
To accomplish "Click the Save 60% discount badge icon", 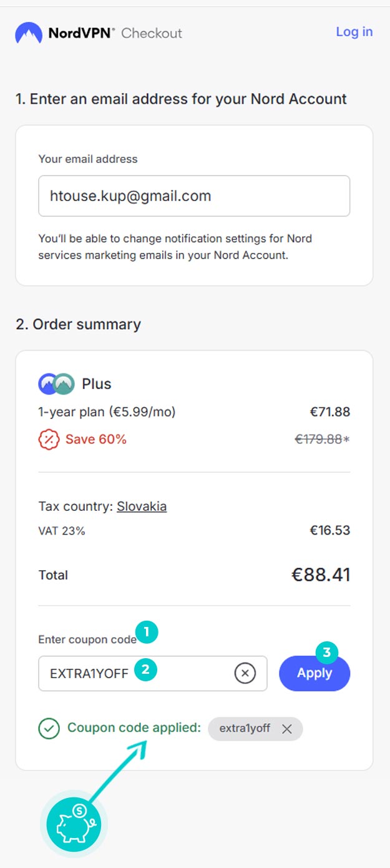I will point(49,440).
